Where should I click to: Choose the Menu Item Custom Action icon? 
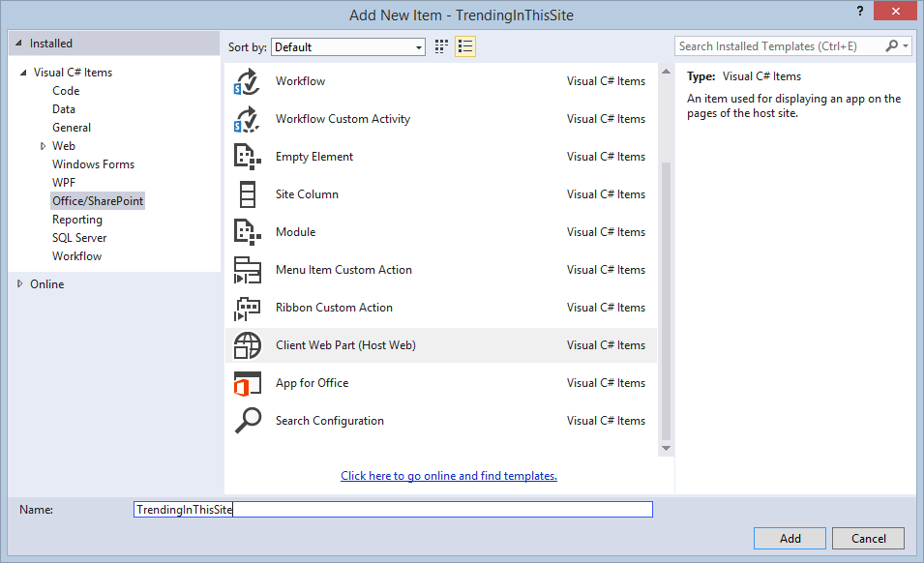pyautogui.click(x=247, y=270)
